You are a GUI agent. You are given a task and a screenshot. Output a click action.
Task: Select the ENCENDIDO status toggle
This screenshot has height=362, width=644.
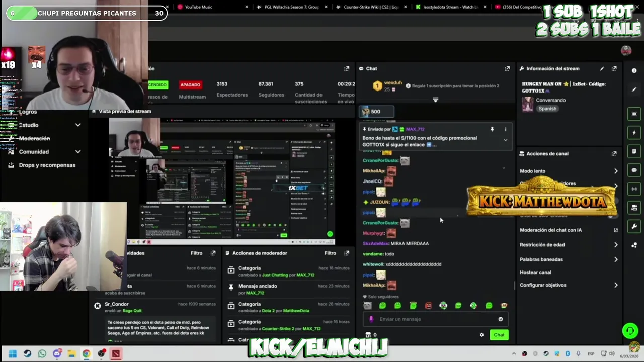point(157,85)
